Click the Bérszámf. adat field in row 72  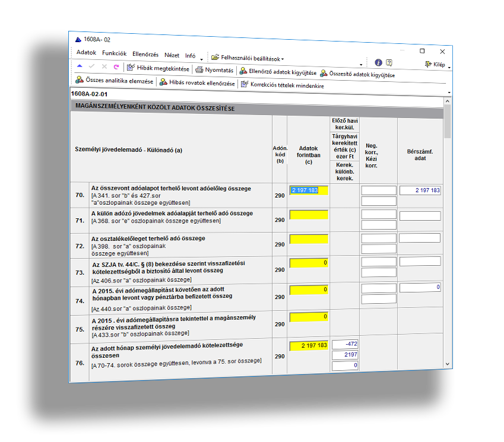coord(420,238)
